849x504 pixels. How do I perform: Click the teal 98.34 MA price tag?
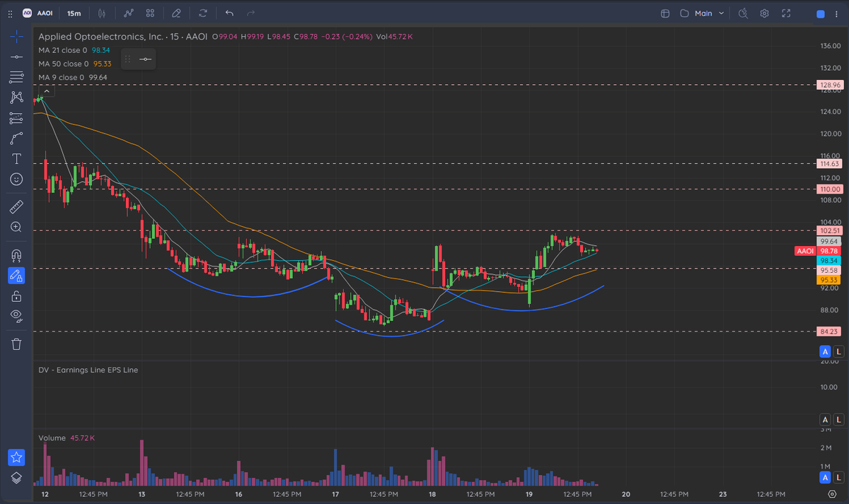click(x=829, y=261)
